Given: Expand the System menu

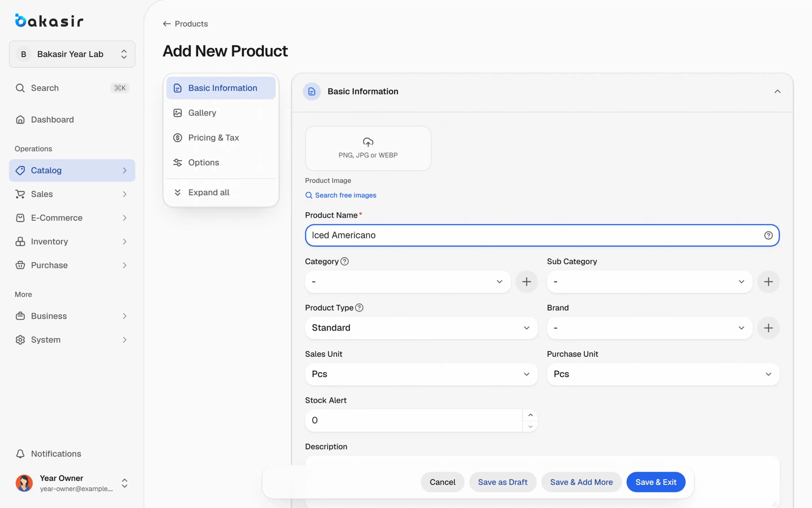Looking at the screenshot, I should pyautogui.click(x=72, y=340).
